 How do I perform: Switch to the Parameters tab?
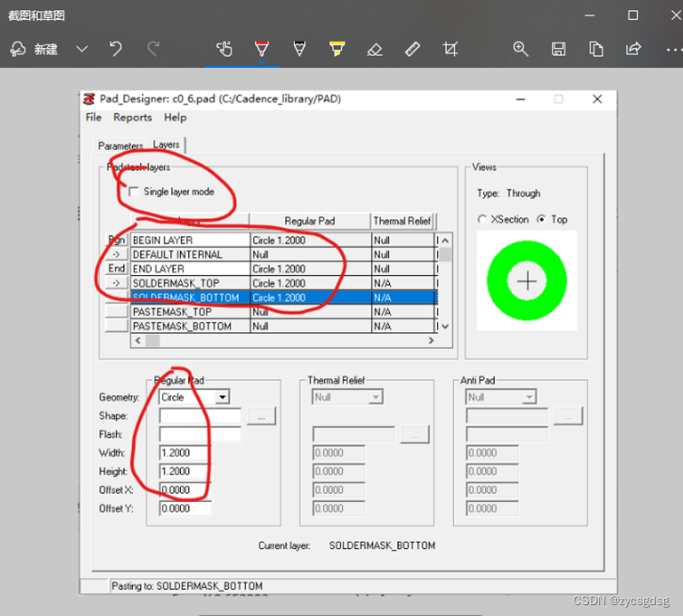120,146
